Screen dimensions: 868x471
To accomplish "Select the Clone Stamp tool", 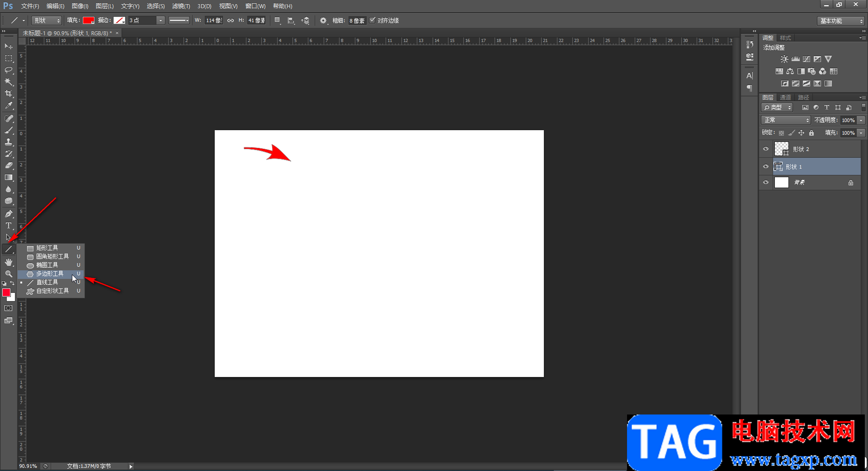I will [9, 142].
